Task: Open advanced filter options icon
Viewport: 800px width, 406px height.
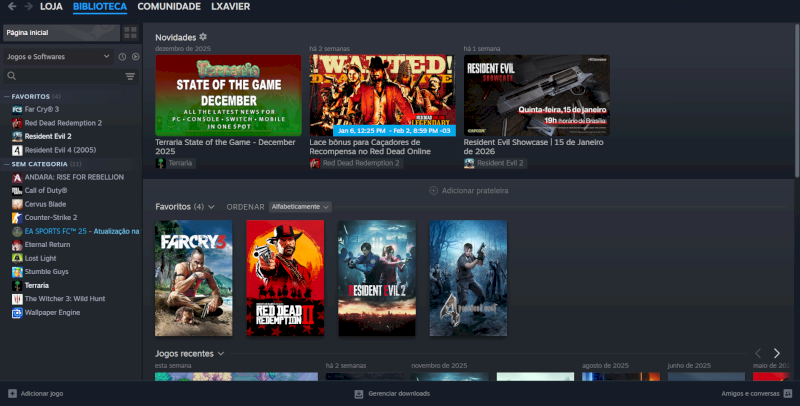Action: coord(130,76)
